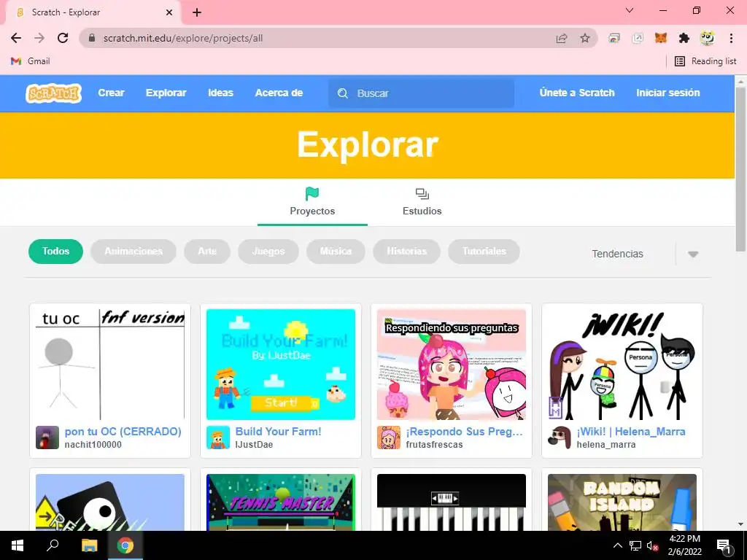The image size is (747, 560).
Task: Click Únete a Scratch
Action: coord(577,93)
